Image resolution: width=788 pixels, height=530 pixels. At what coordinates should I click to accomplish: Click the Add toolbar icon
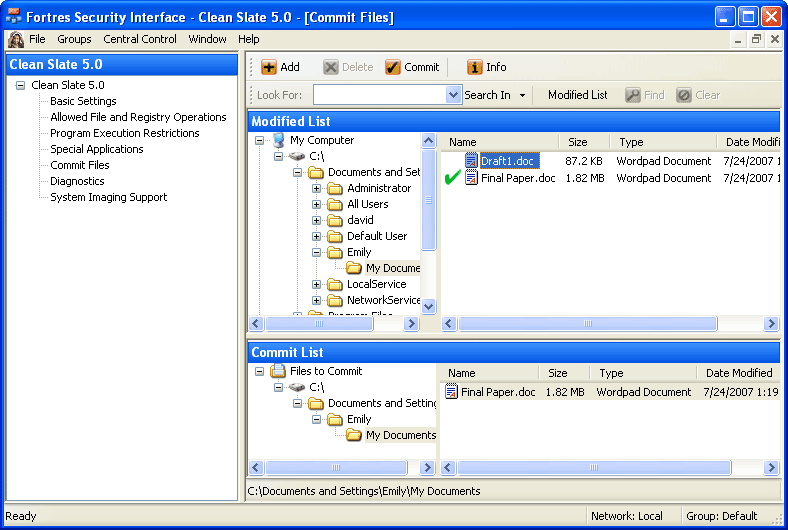pyautogui.click(x=269, y=67)
